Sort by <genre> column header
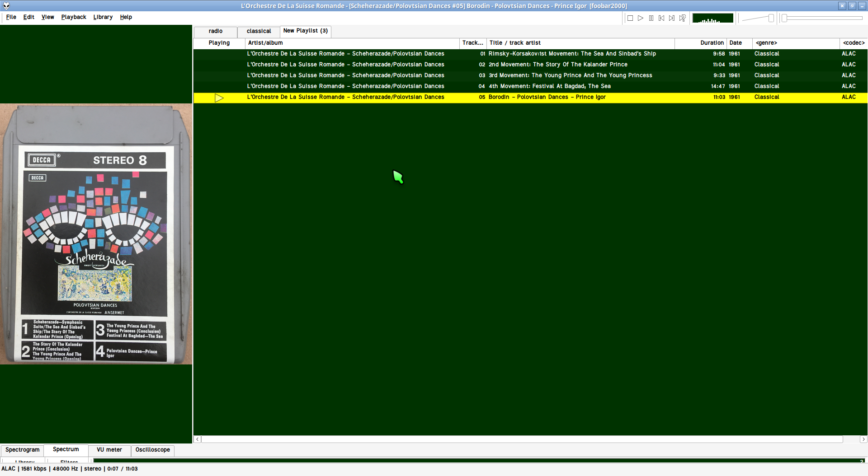 click(796, 43)
